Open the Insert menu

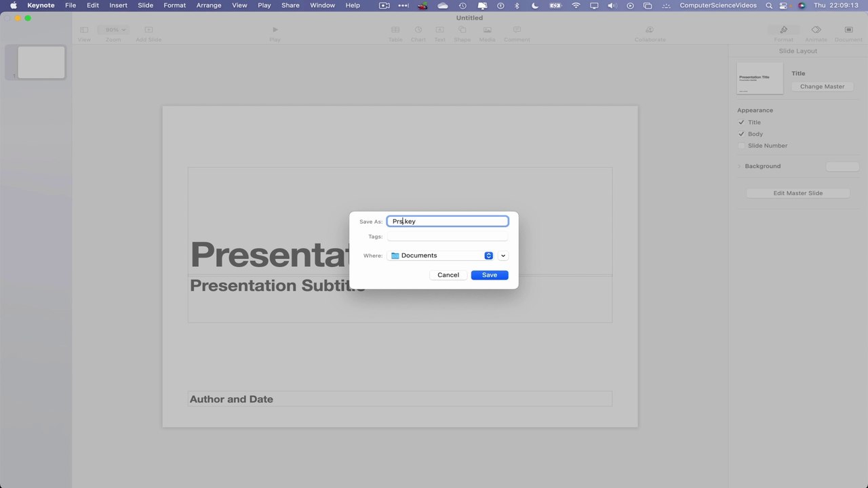point(119,5)
